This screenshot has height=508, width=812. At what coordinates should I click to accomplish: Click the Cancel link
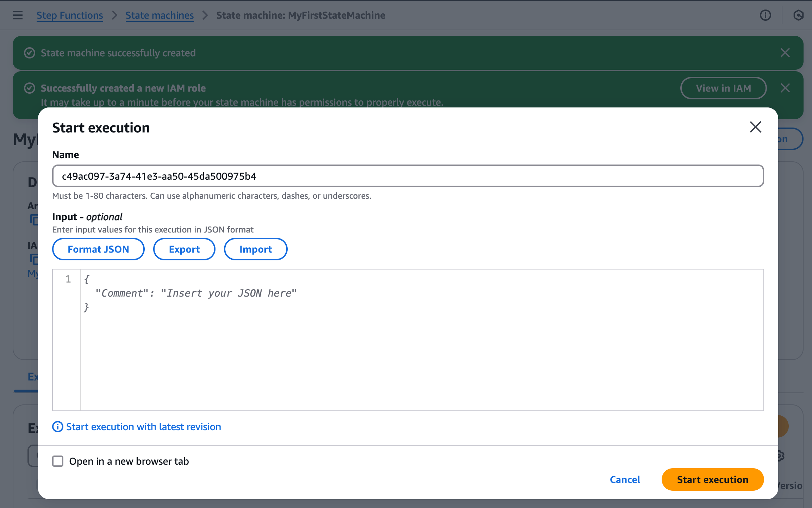click(x=625, y=479)
